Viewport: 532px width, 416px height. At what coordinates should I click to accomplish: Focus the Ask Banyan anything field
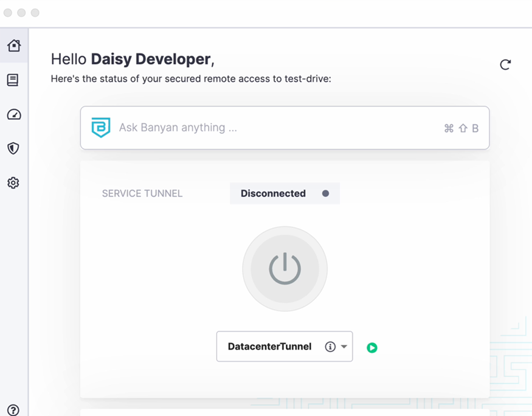(x=285, y=128)
